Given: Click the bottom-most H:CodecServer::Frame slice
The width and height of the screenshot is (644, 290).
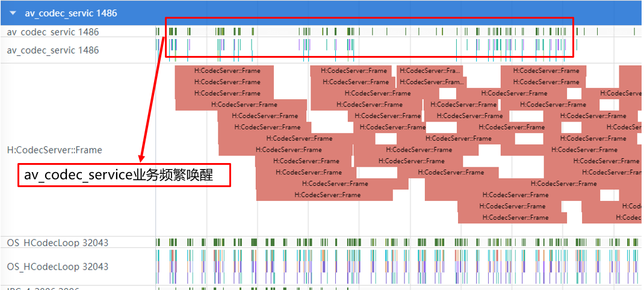Looking at the screenshot, I should point(513,217).
